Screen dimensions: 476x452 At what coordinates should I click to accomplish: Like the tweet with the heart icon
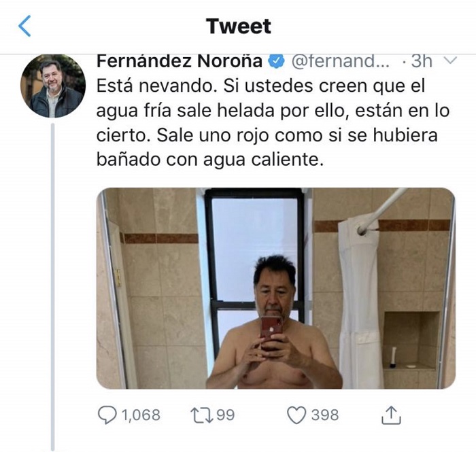point(296,415)
